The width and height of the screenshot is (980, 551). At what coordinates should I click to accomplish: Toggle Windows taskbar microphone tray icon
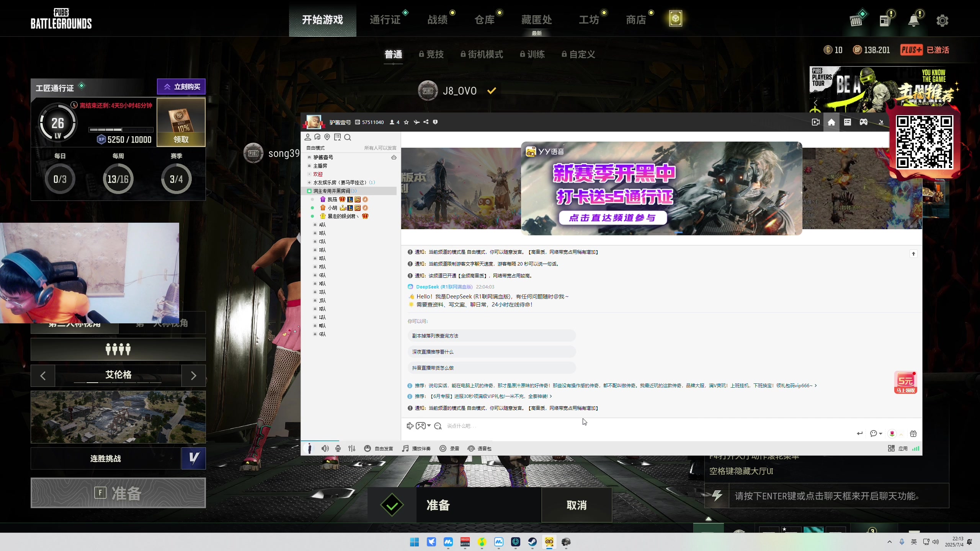pyautogui.click(x=902, y=542)
